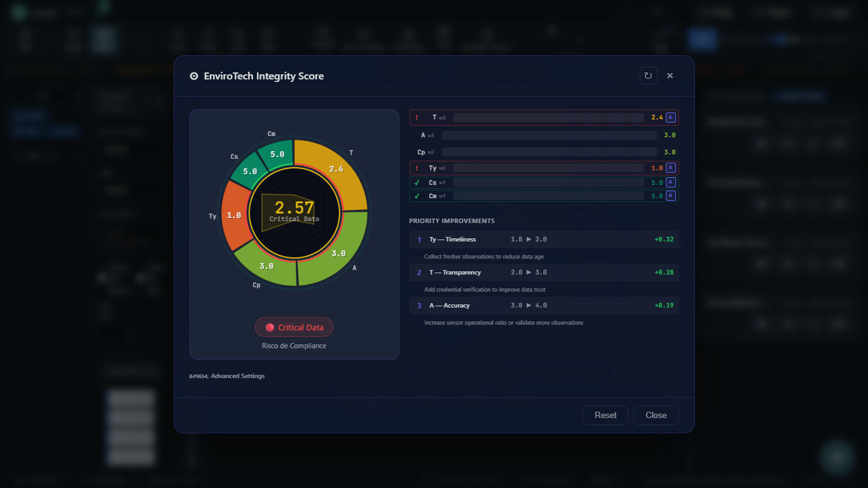The height and width of the screenshot is (488, 868).
Task: Click the Ty w2 score bar
Action: [549, 168]
